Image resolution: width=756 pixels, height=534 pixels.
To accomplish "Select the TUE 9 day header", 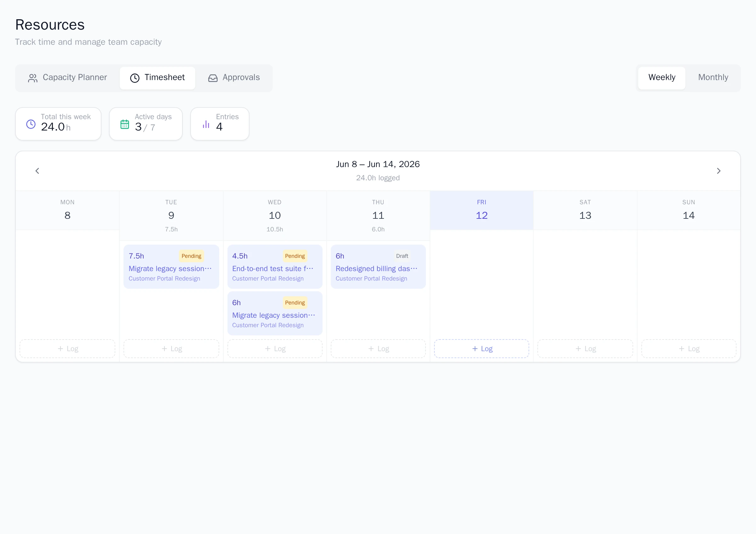I will point(171,215).
